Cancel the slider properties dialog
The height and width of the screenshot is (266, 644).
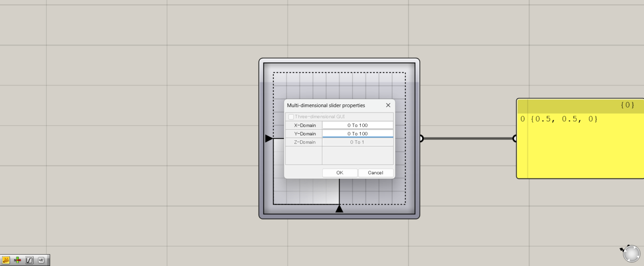coord(376,173)
